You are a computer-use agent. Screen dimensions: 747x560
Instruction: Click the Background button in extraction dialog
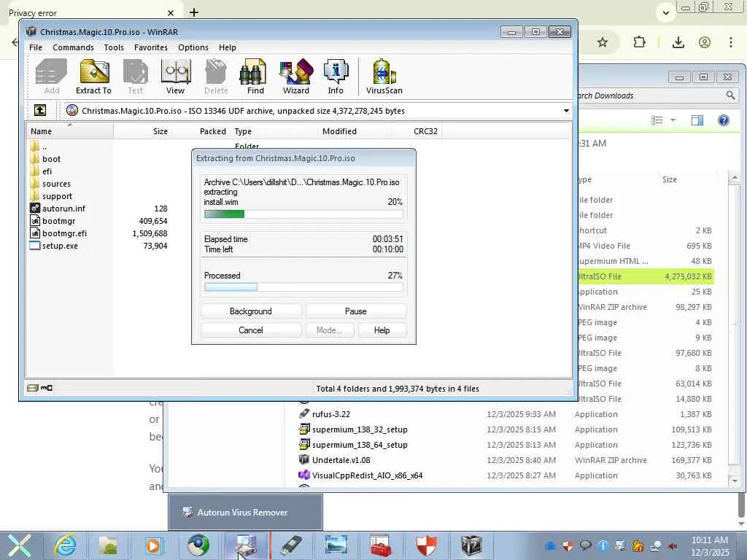(x=251, y=311)
